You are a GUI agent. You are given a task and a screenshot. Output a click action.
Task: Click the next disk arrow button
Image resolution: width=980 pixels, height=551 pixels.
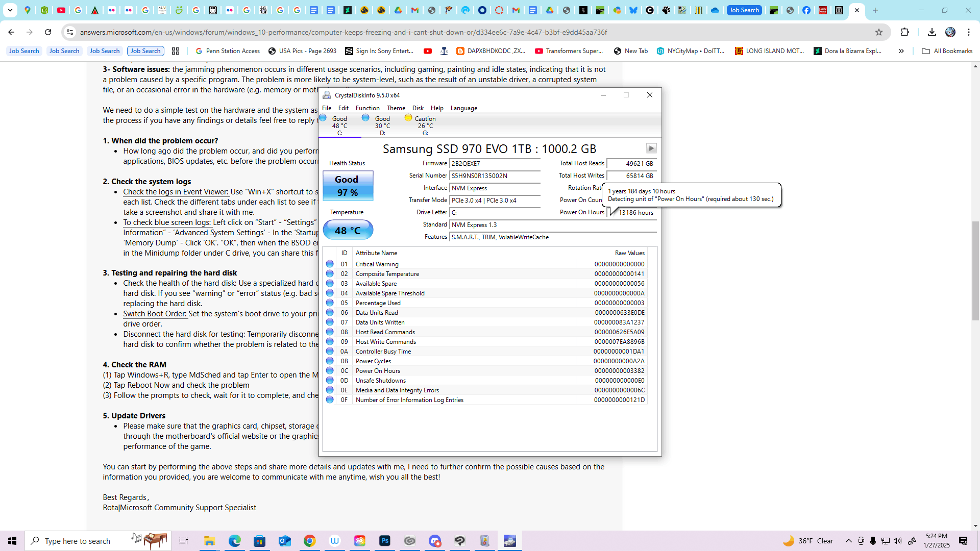click(651, 148)
